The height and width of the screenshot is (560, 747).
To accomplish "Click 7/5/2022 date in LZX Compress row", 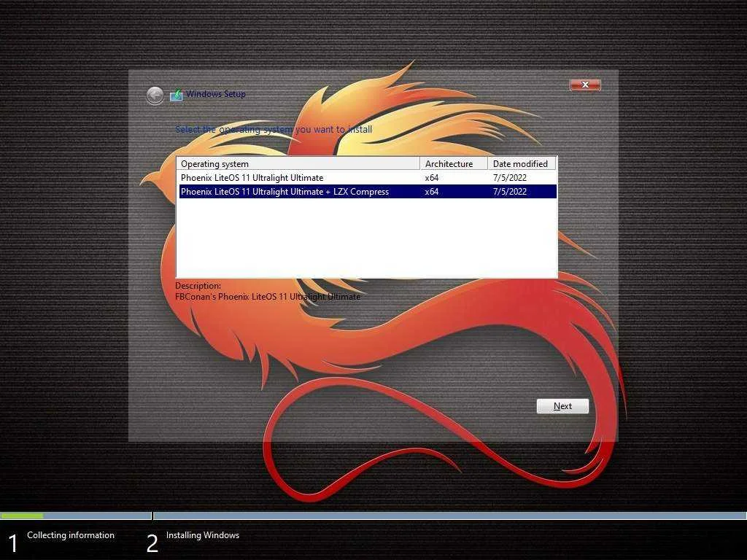I will click(x=510, y=192).
